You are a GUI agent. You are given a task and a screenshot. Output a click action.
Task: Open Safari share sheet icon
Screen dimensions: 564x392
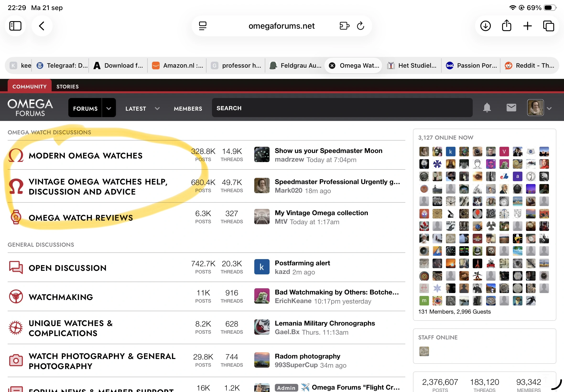point(507,26)
